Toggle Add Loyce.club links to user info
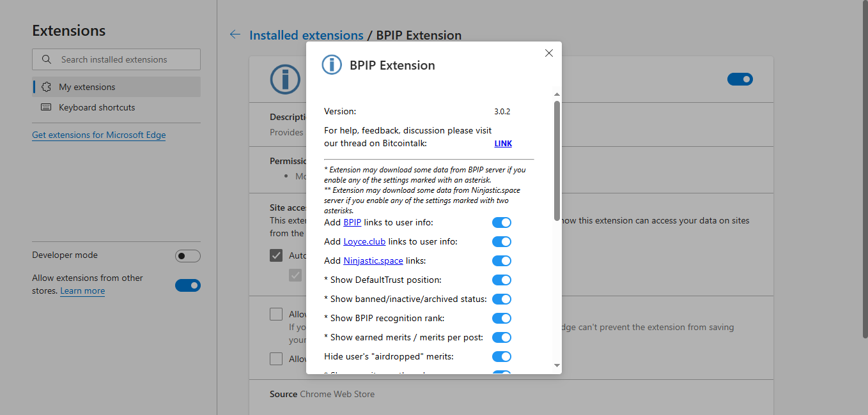 [502, 241]
